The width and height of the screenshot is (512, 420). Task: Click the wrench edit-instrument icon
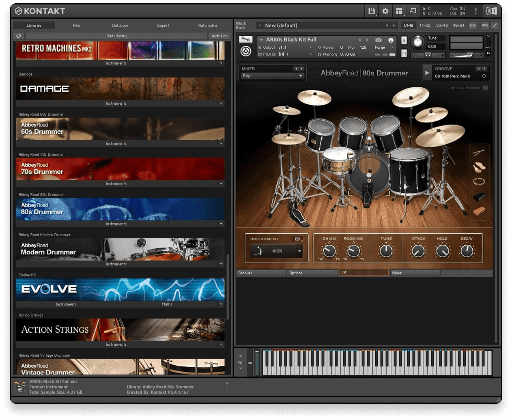(x=245, y=40)
